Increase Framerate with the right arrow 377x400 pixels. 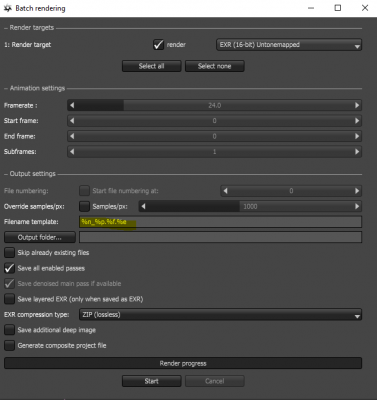357,105
